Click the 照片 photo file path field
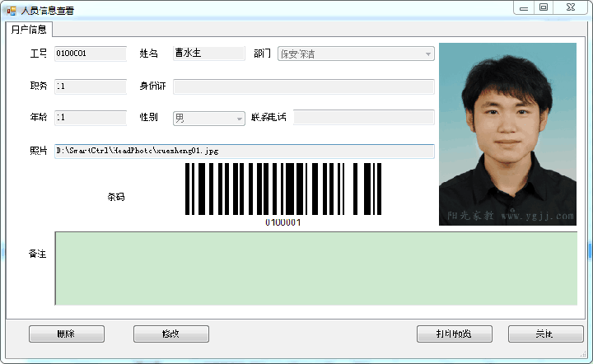This screenshot has height=364, width=593. (244, 151)
